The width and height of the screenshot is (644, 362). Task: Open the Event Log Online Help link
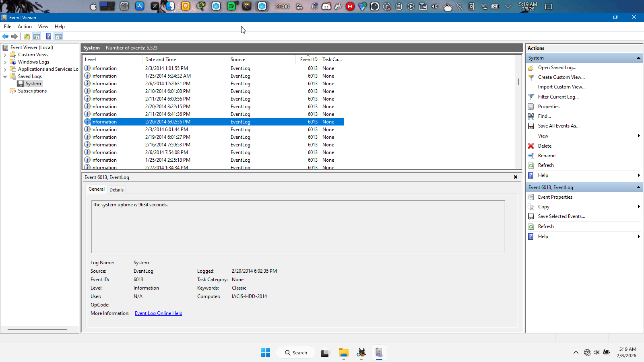pos(158,313)
